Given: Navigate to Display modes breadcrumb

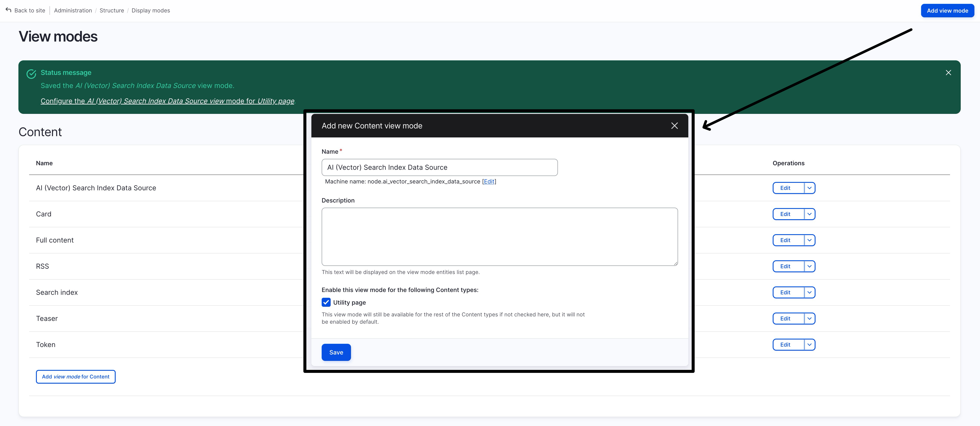Looking at the screenshot, I should pos(151,10).
